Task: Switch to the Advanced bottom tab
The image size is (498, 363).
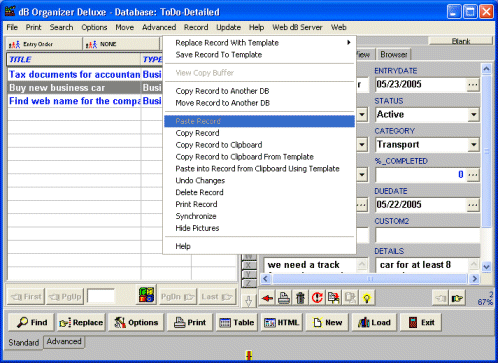Action: [x=64, y=341]
